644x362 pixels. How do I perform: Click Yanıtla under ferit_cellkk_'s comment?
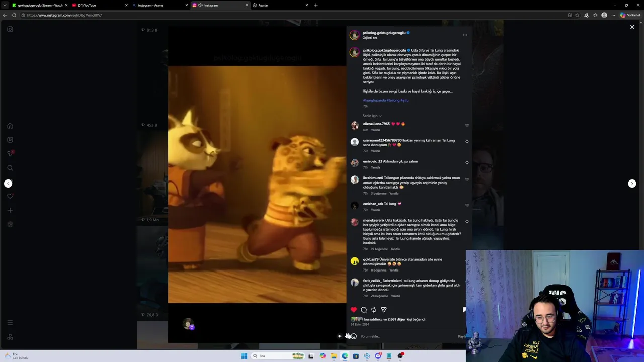(396, 296)
